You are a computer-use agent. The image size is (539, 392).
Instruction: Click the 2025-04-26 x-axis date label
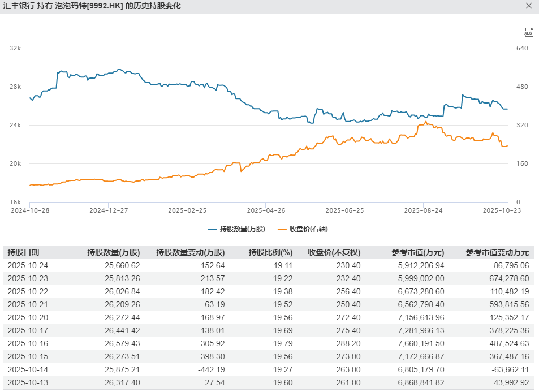[266, 210]
